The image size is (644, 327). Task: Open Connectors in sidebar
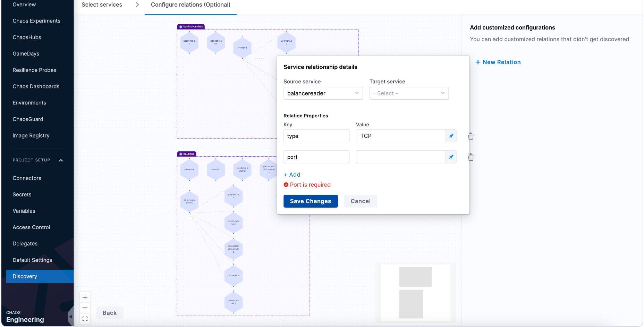tap(27, 178)
